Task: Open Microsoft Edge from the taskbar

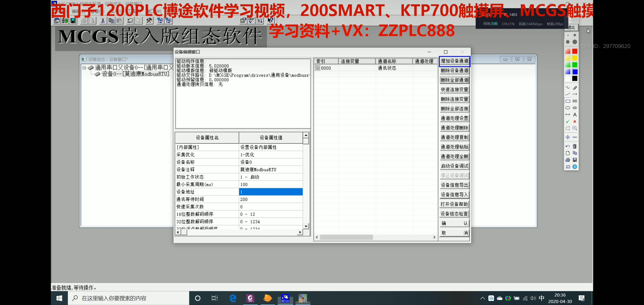Action: 233,298
